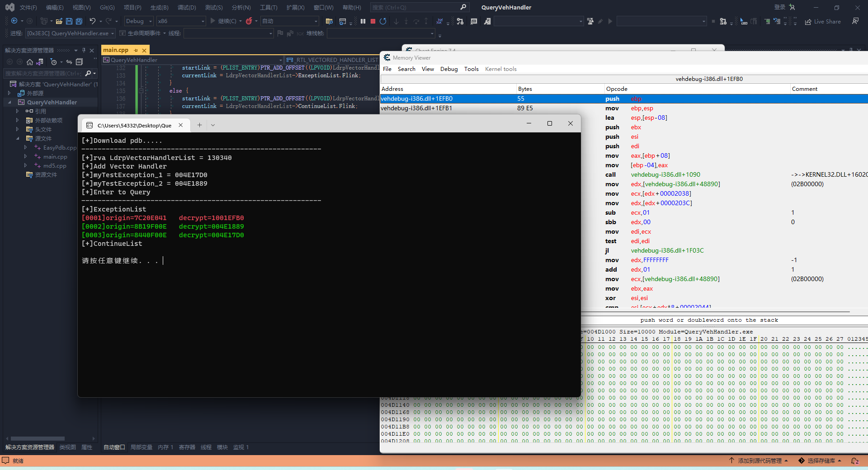Click the Solution Explorer search box

(43, 73)
